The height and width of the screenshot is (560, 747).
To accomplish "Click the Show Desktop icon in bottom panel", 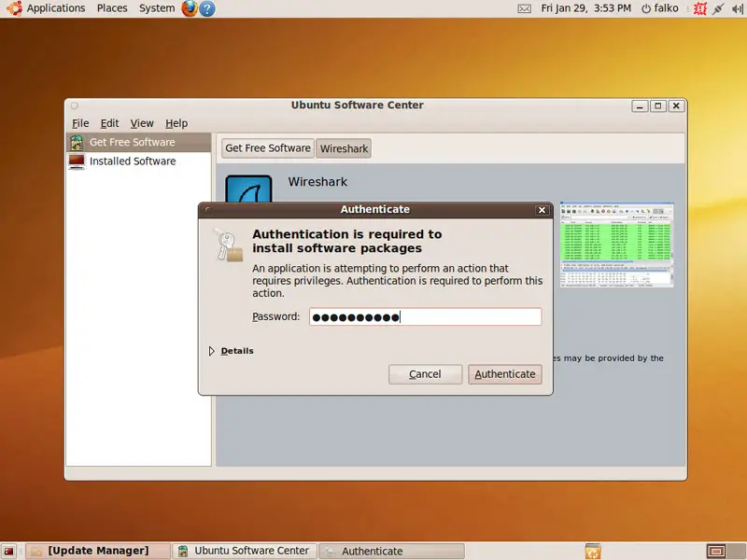I will tap(8, 551).
